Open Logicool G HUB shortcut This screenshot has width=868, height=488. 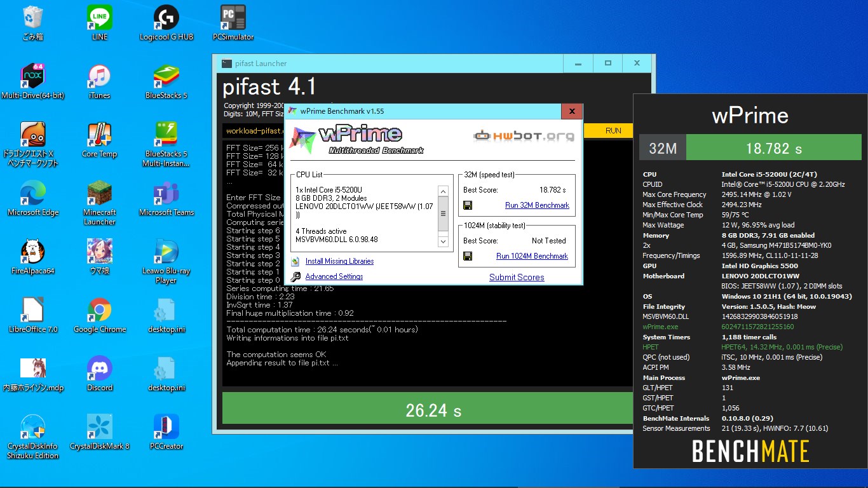point(166,24)
